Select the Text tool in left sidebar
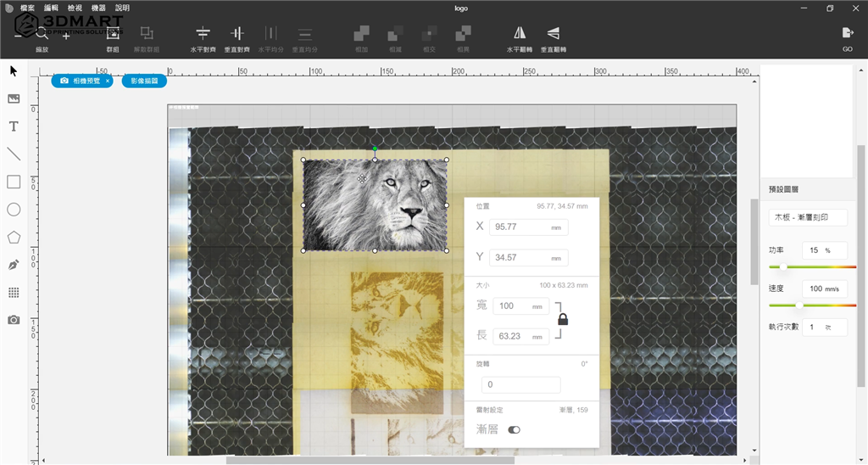 pos(14,126)
